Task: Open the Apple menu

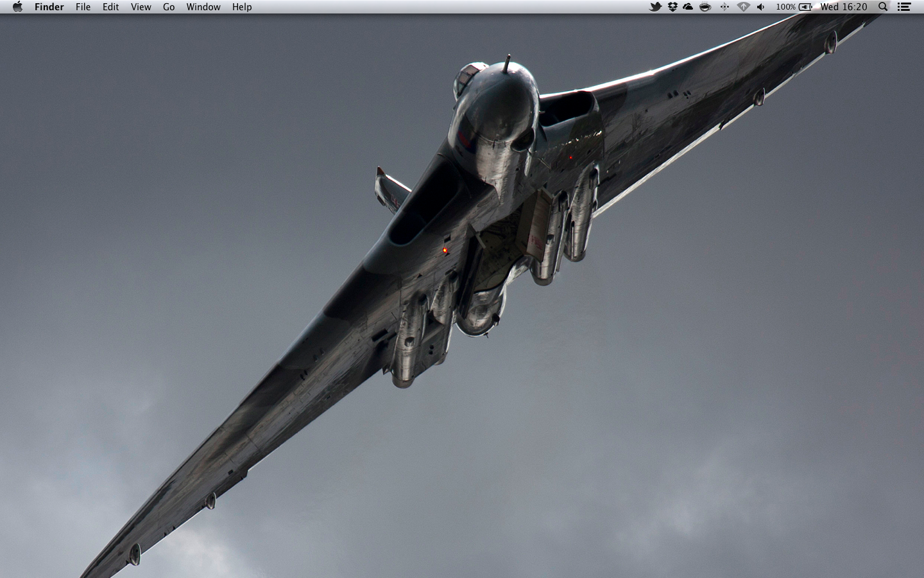Action: pos(17,7)
